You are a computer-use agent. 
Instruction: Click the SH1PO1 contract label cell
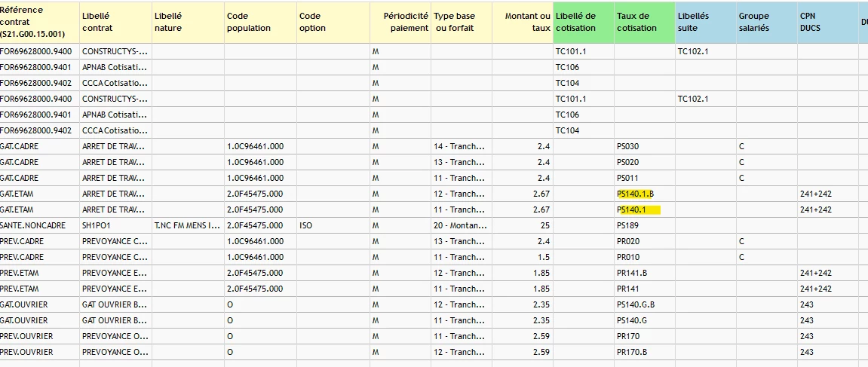(96, 225)
